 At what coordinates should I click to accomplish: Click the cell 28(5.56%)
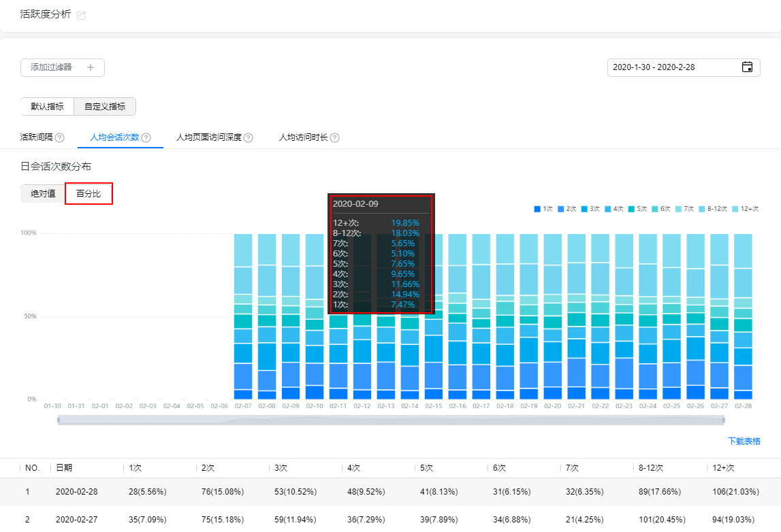tap(148, 492)
